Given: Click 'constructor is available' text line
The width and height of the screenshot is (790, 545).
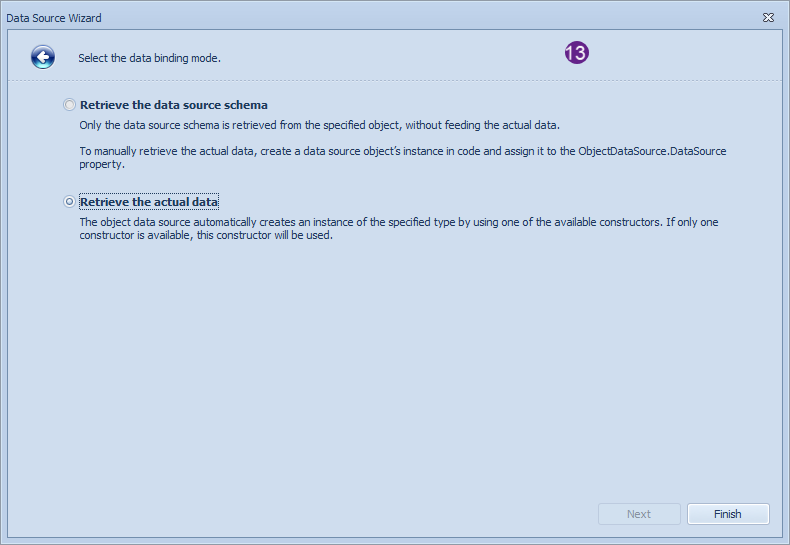Looking at the screenshot, I should point(206,235).
